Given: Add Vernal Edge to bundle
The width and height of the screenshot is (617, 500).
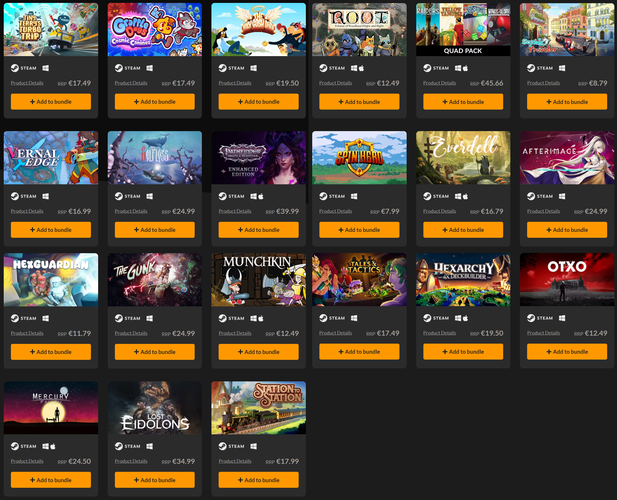Looking at the screenshot, I should (51, 230).
